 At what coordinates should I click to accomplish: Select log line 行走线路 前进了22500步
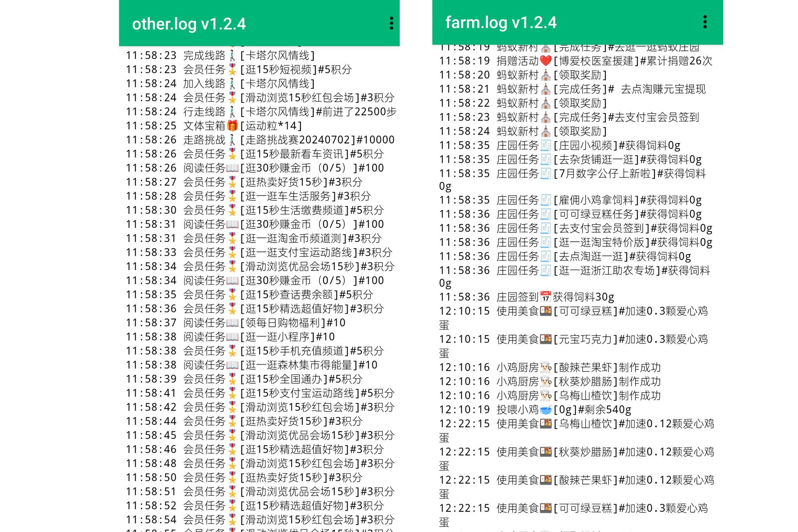261,111
